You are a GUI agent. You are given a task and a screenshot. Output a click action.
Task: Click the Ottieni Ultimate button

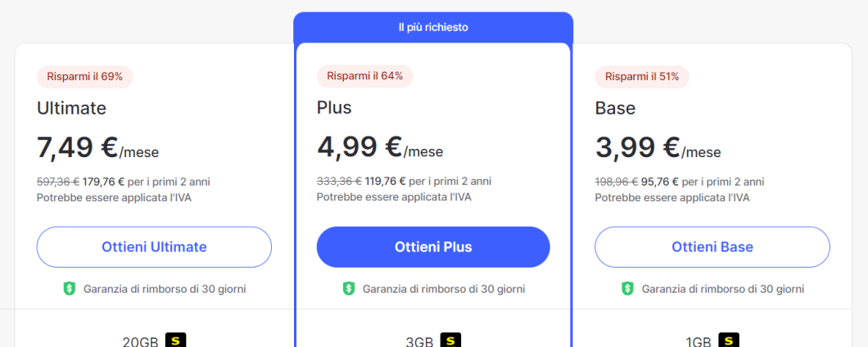[154, 247]
